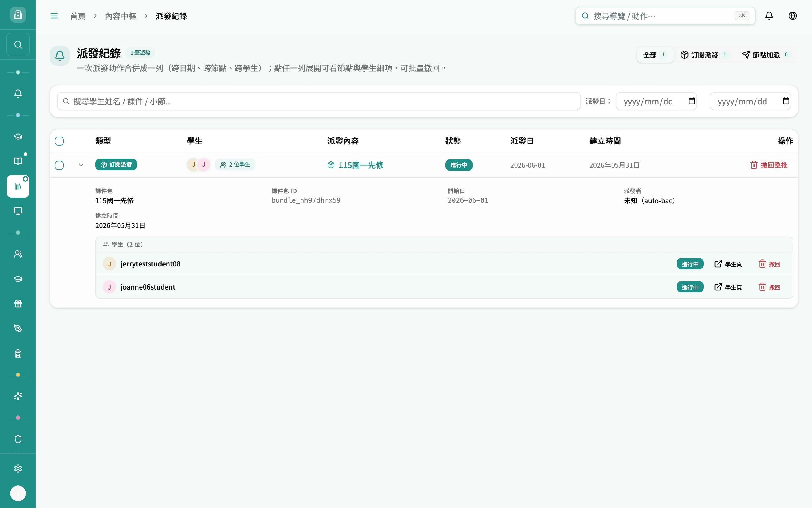This screenshot has height=508, width=812.
Task: Click bundle_nh97dhrx59 ID text
Action: coord(306,200)
